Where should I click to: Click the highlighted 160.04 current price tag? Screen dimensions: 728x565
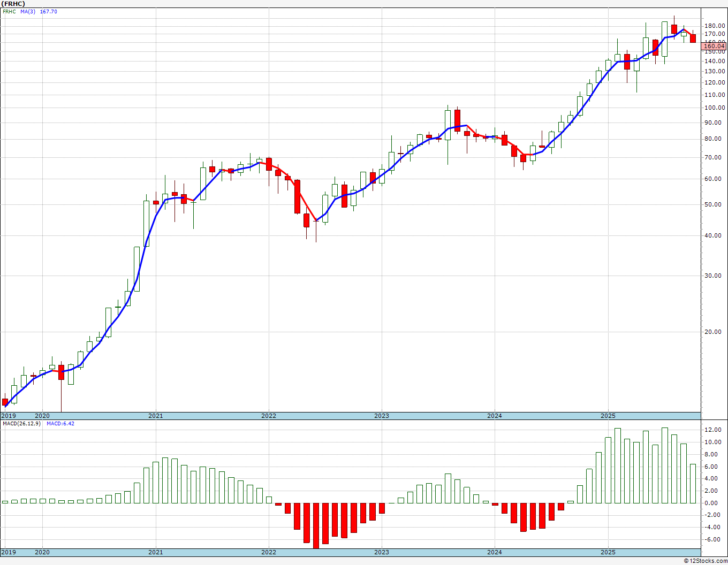[714, 46]
